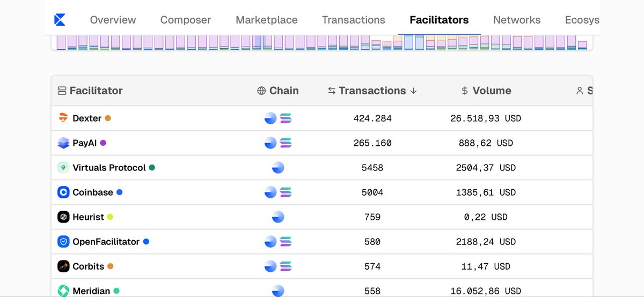
Task: Click the OpenFacilitator name
Action: click(x=106, y=242)
